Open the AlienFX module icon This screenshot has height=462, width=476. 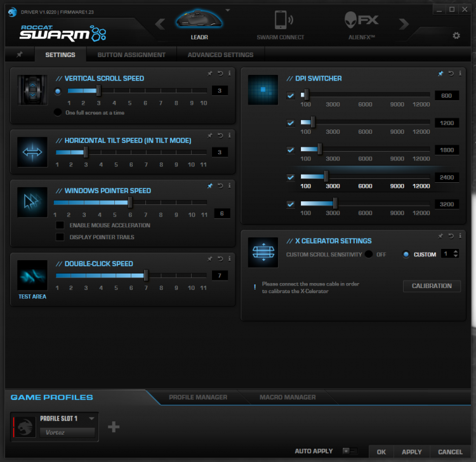click(362, 20)
